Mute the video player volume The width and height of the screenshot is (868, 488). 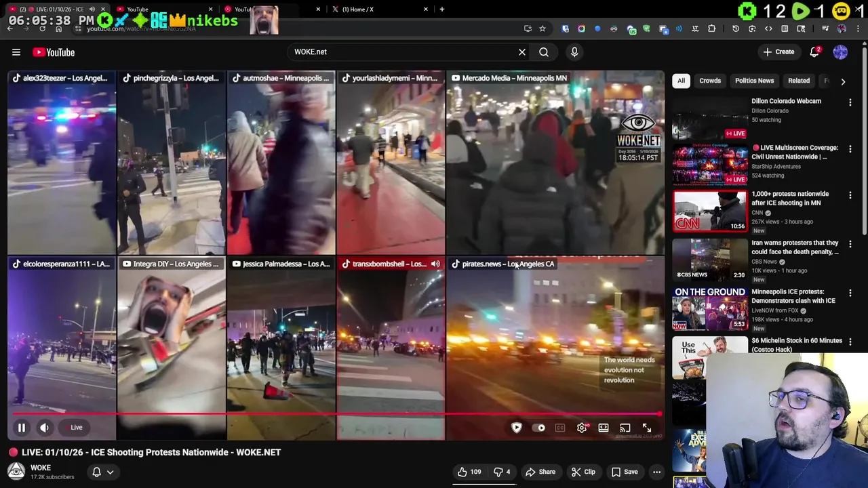[x=44, y=428]
